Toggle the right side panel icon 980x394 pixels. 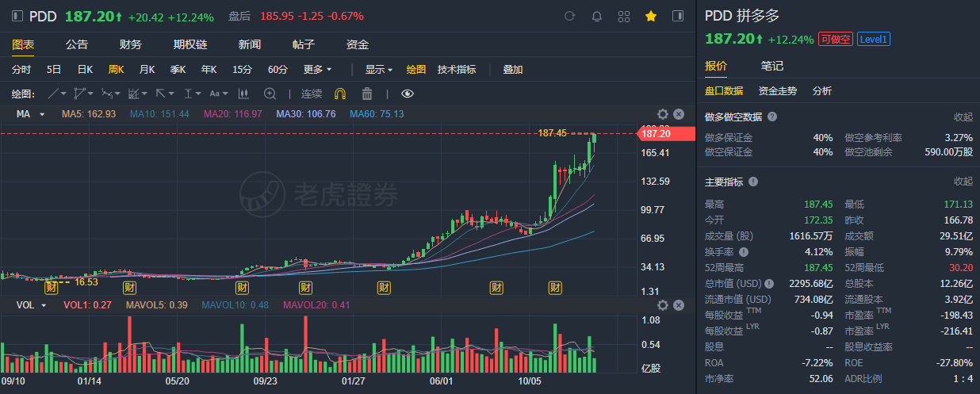point(678,16)
